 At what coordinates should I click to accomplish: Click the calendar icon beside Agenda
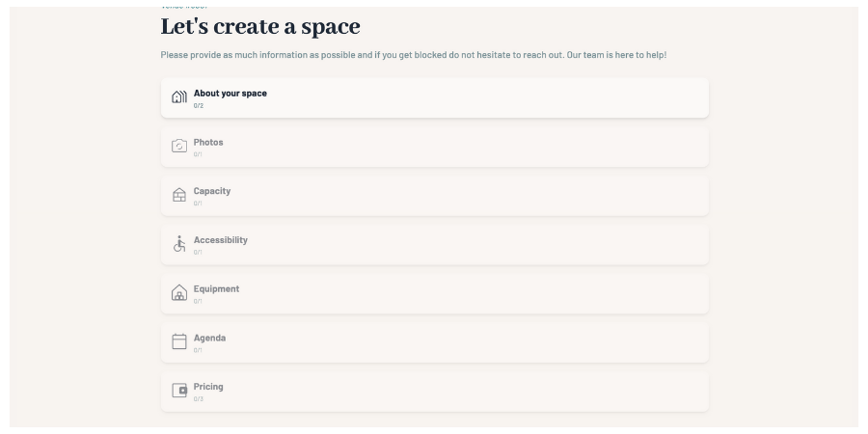[x=178, y=341]
